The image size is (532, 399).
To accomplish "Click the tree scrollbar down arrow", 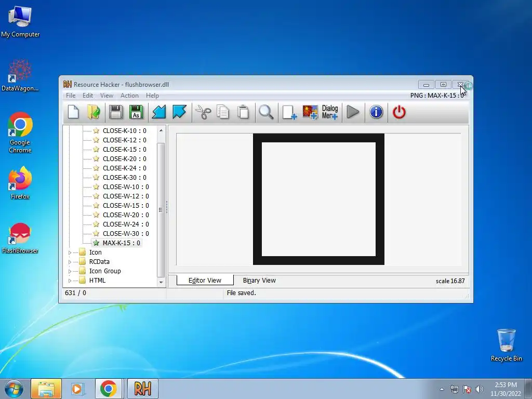I will (x=161, y=282).
